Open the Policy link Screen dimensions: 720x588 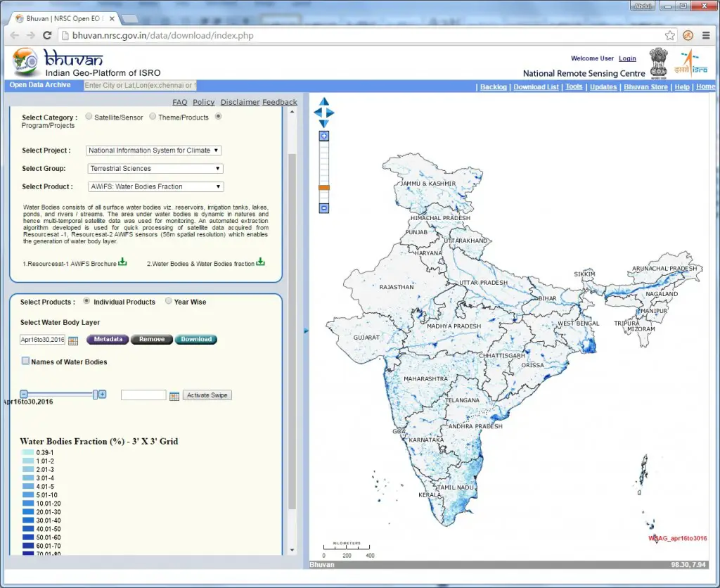pos(203,102)
